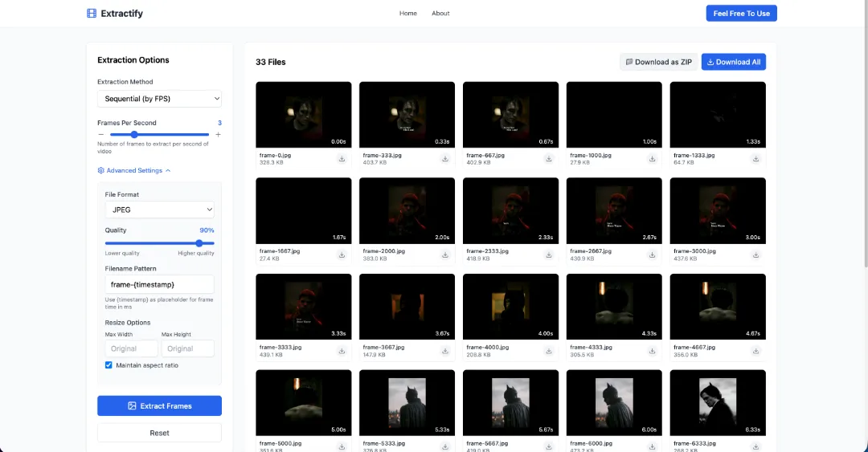Image resolution: width=868 pixels, height=452 pixels.
Task: Download frame-667.jpg via its download icon
Action: [x=549, y=159]
